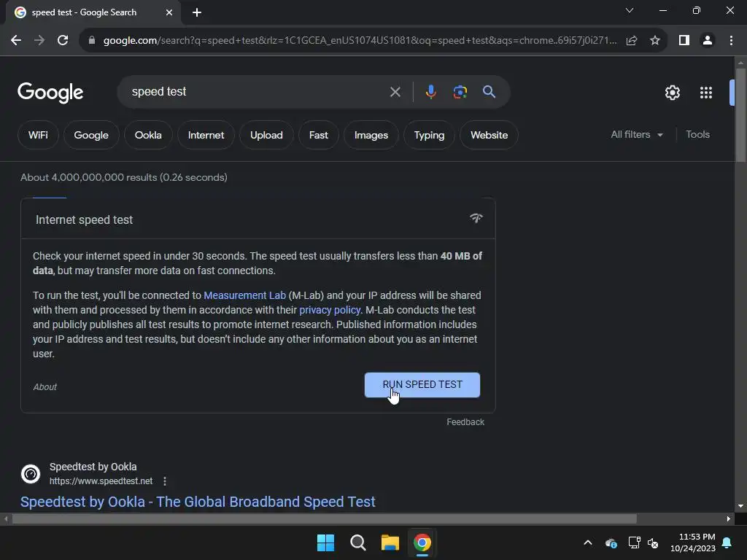Click the Chrome taskbar icon
Image resolution: width=747 pixels, height=560 pixels.
422,542
